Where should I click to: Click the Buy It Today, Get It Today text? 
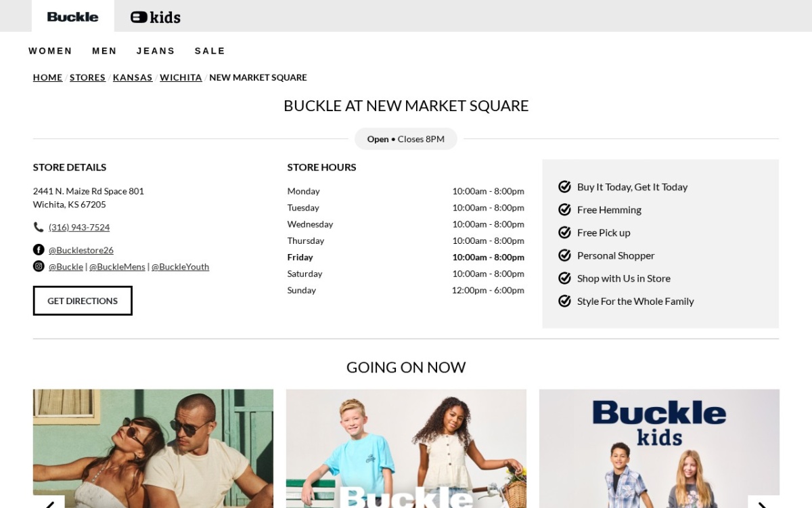[x=632, y=187]
